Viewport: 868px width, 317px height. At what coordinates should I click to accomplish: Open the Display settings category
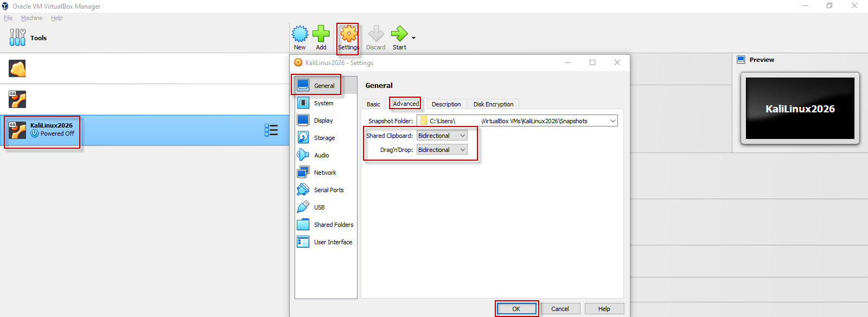coord(325,121)
